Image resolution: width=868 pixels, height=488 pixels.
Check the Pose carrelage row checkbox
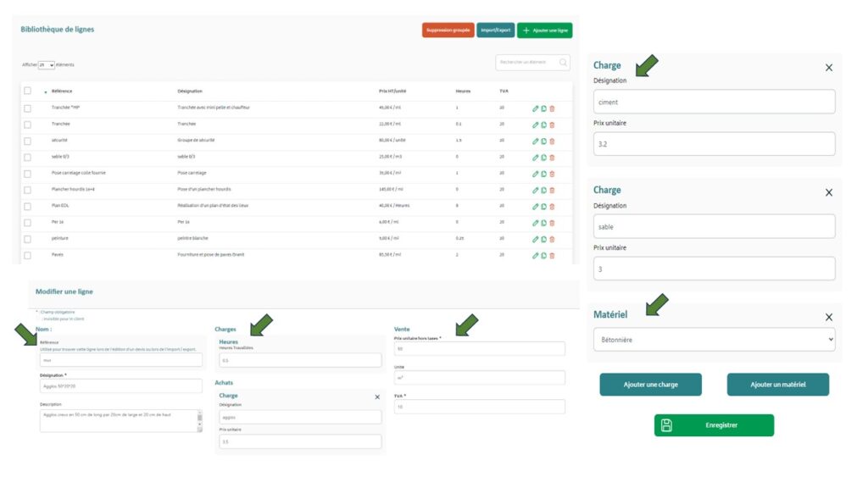27,174
